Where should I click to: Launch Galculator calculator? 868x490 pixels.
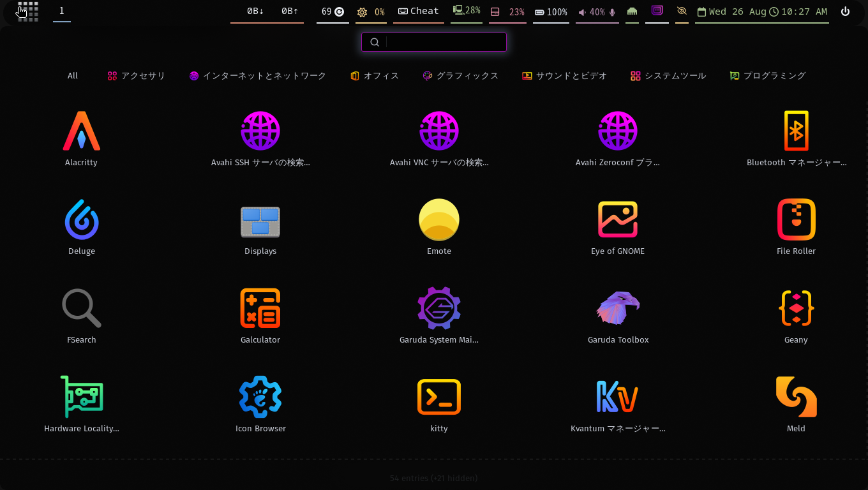tap(260, 316)
